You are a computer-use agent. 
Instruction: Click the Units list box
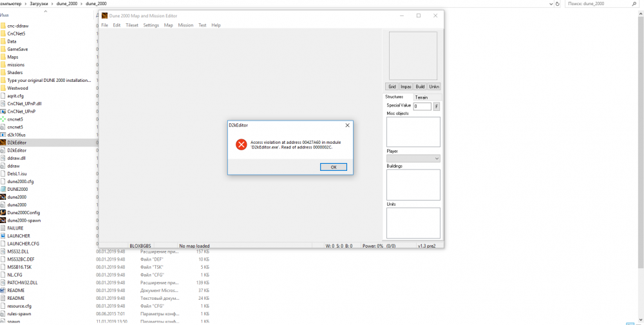[x=413, y=222]
